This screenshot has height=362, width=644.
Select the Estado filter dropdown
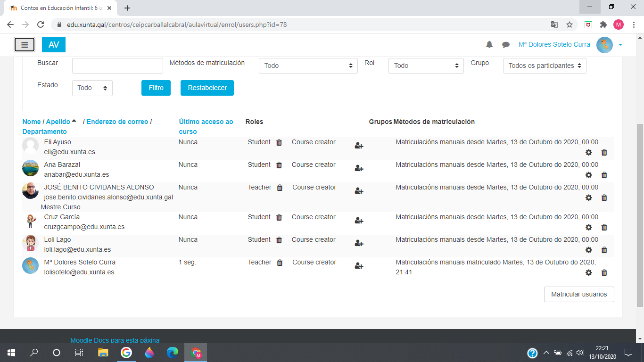92,88
